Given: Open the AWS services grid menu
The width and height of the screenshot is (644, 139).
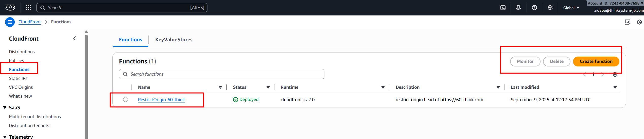Looking at the screenshot, I should click(x=28, y=8).
